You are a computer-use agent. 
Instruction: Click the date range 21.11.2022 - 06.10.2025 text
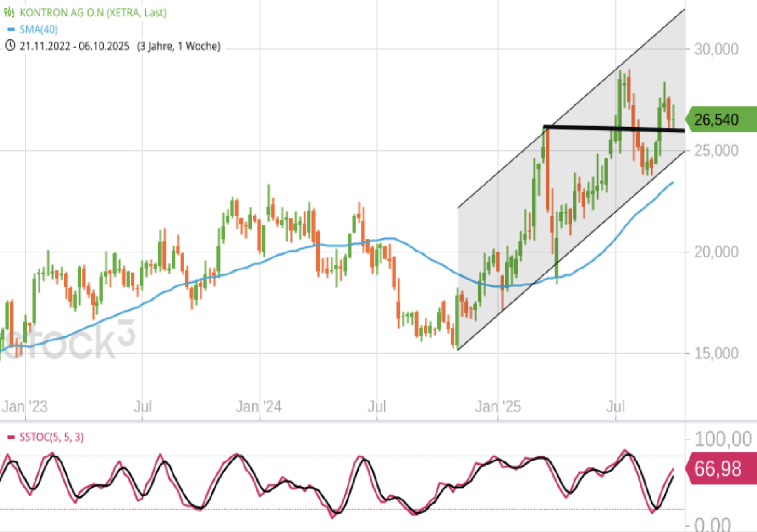(74, 46)
